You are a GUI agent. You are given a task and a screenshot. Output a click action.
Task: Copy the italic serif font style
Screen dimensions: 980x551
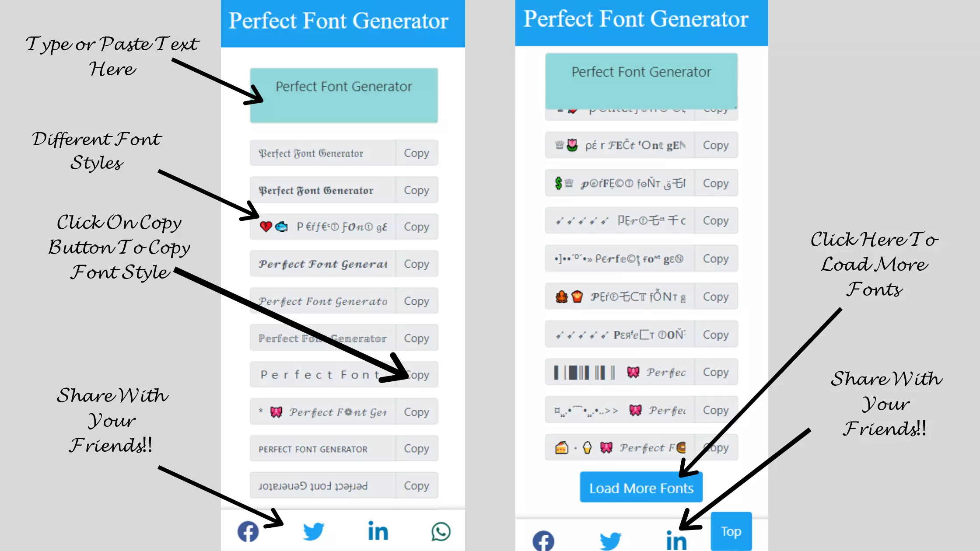(x=416, y=301)
